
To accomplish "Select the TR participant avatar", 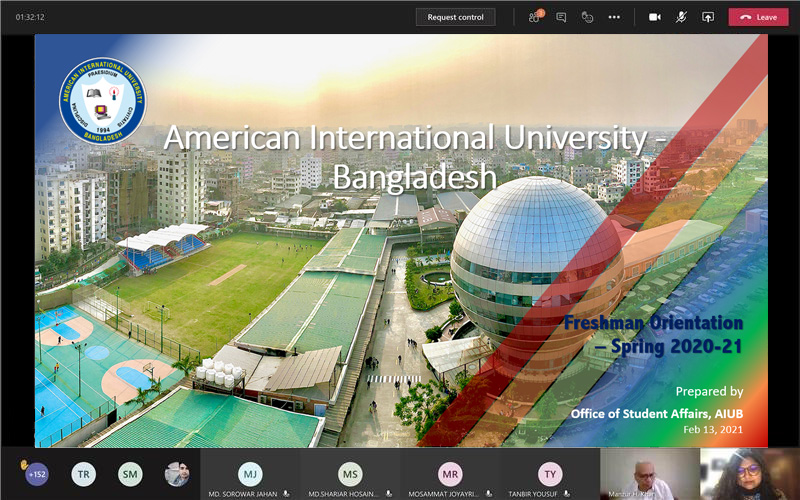I will coord(84,474).
